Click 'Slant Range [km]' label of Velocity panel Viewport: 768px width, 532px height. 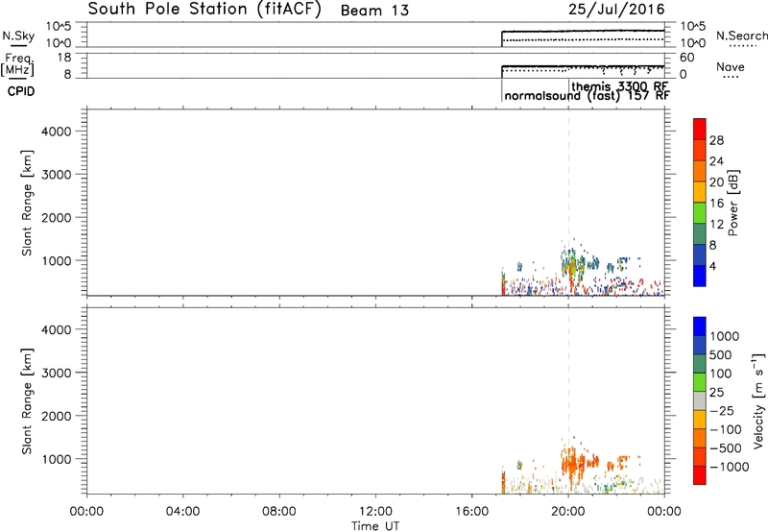pos(27,400)
